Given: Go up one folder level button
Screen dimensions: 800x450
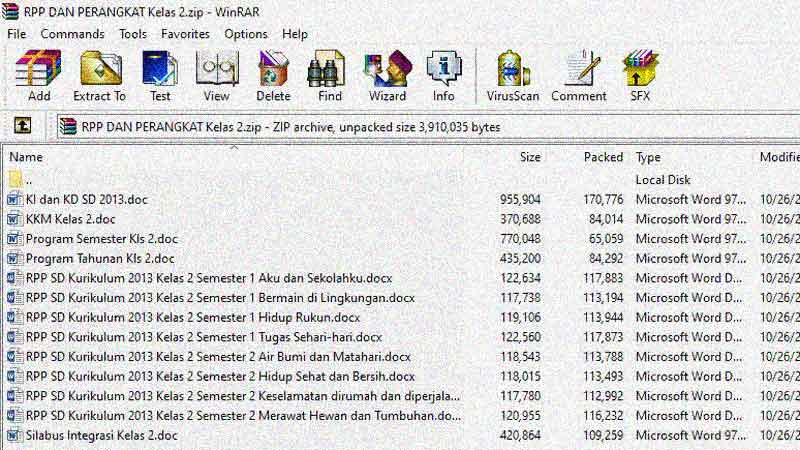Looking at the screenshot, I should (x=22, y=126).
